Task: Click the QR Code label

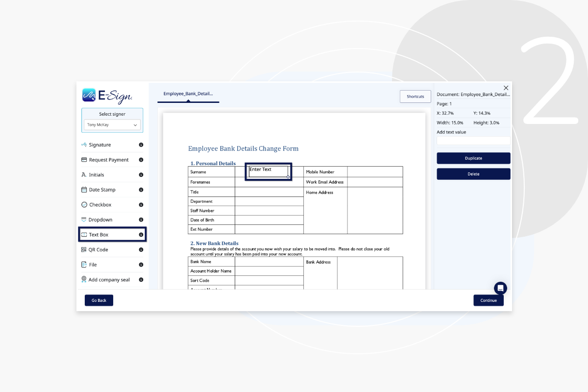Action: (x=98, y=250)
